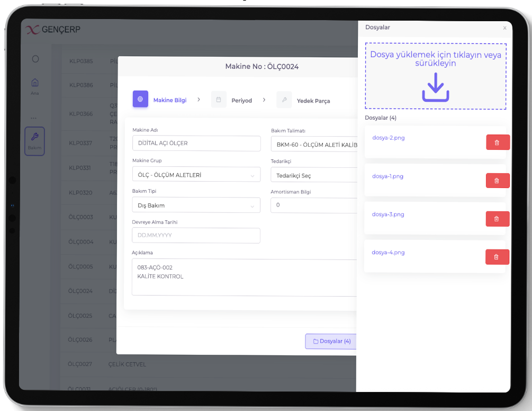532x411 pixels.
Task: Delete dosya-2.png with trash button
Action: pos(498,142)
